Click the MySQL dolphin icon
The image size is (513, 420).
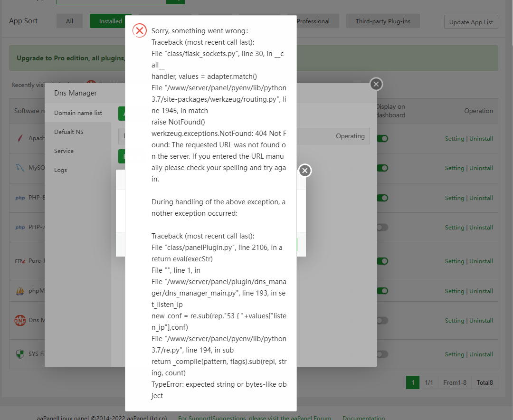20,168
